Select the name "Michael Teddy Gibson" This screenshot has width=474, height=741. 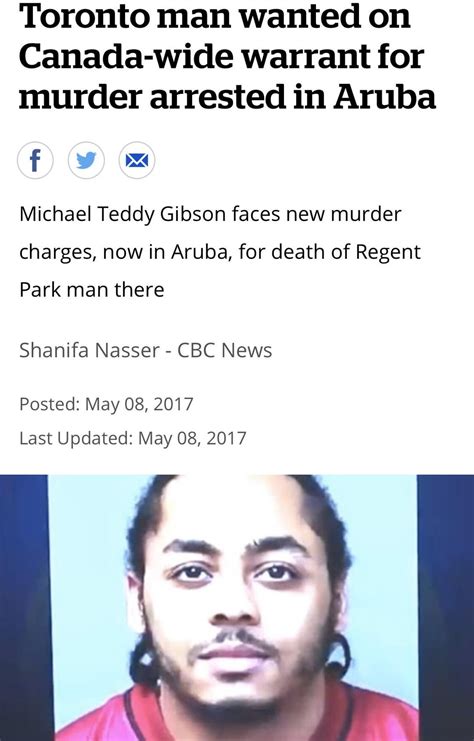tap(123, 215)
